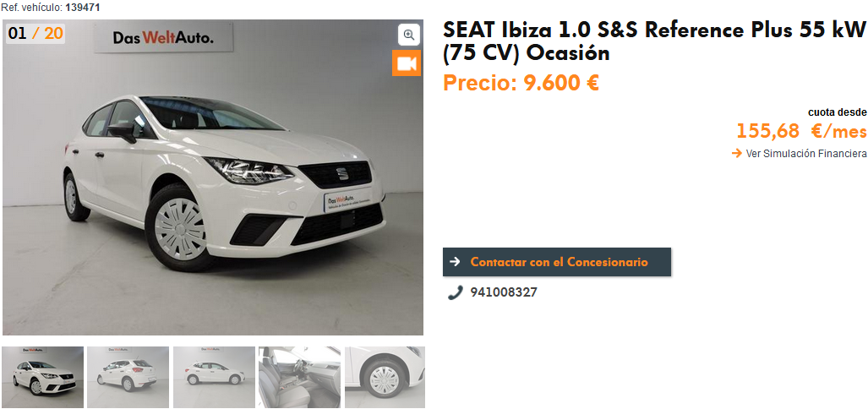Image resolution: width=868 pixels, height=409 pixels.
Task: Play the vehicle video via orange camera icon
Action: pyautogui.click(x=407, y=63)
